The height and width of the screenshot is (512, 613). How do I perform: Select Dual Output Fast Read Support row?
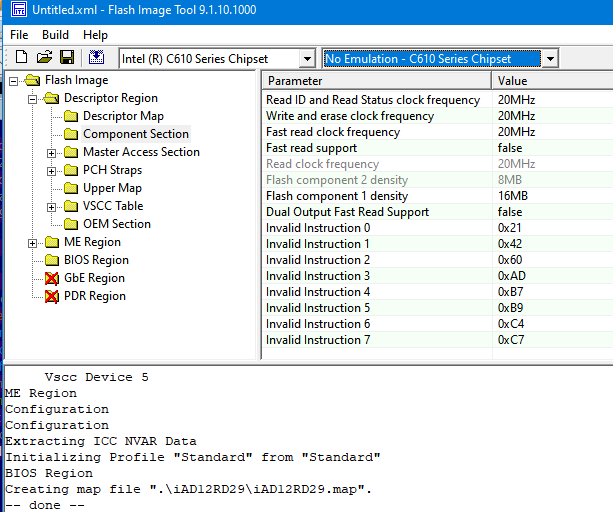(438, 212)
